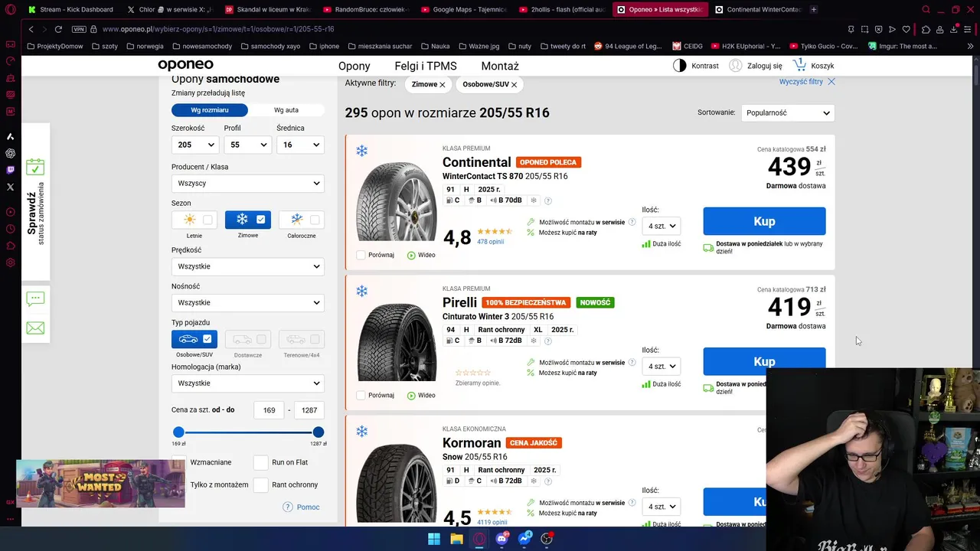Viewport: 980px width, 551px height.
Task: Expand the Nośność dropdown
Action: point(247,302)
